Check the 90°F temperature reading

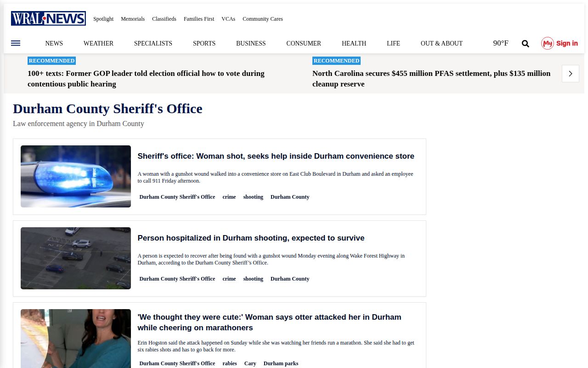[501, 43]
